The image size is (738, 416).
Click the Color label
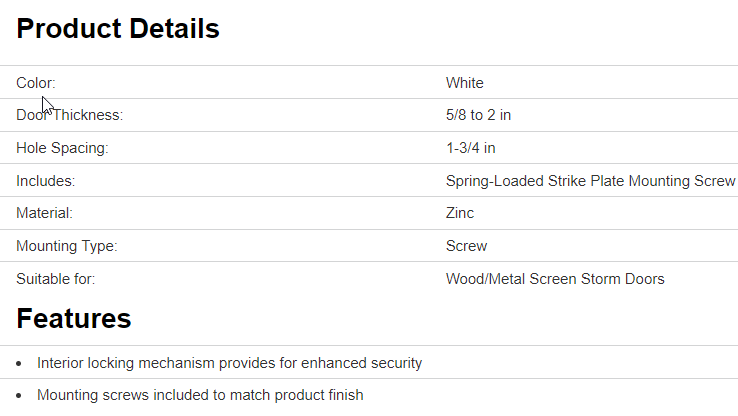point(36,83)
